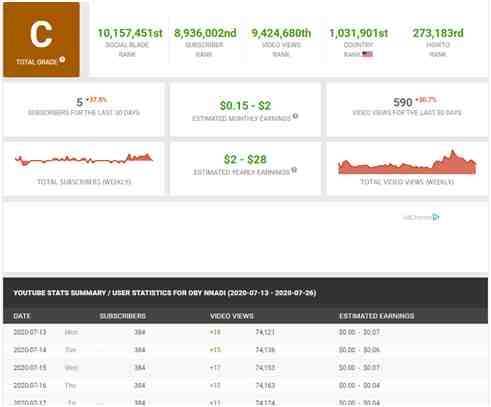The height and width of the screenshot is (407, 491).
Task: Click the YouTube Stats Summary heading
Action: click(x=165, y=293)
